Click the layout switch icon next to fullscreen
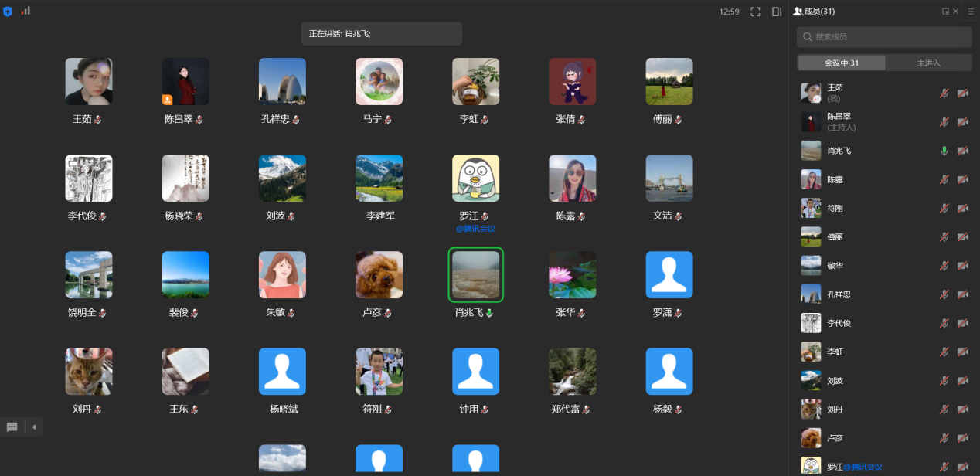Viewport: 980px width, 476px height. tap(777, 11)
